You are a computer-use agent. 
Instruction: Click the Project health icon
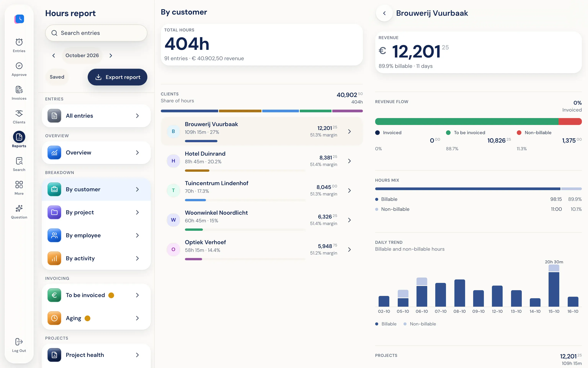[54, 355]
